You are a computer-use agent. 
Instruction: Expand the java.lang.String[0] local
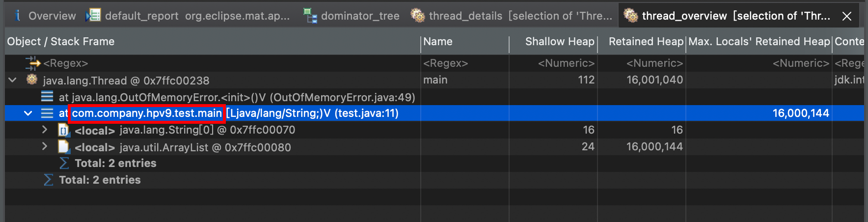tap(45, 130)
